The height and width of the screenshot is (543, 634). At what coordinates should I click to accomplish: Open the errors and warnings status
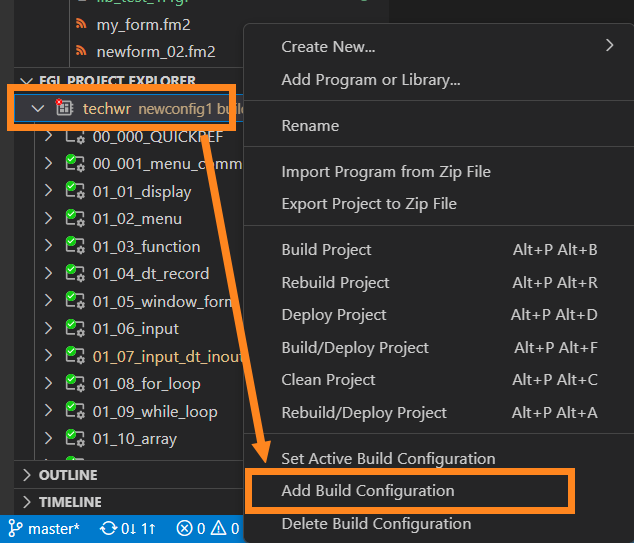click(207, 528)
